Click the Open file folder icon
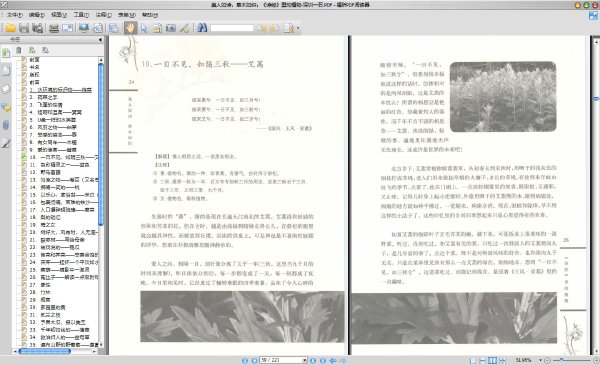Viewport: 600px width, 365px height. (x=10, y=28)
